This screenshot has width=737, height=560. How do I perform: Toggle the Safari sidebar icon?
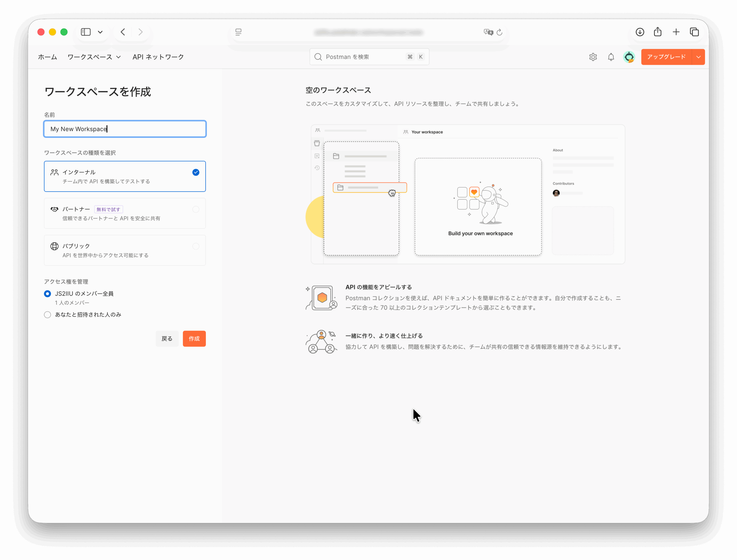[x=86, y=32]
